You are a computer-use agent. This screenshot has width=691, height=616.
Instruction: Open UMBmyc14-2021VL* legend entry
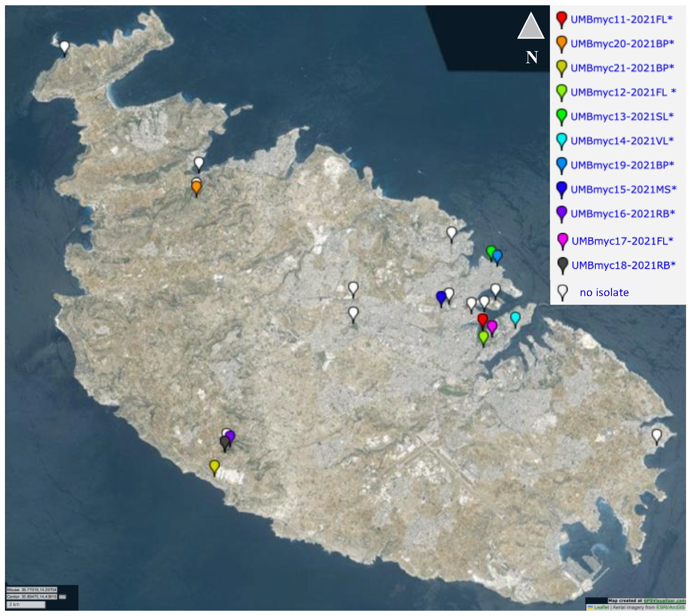622,141
